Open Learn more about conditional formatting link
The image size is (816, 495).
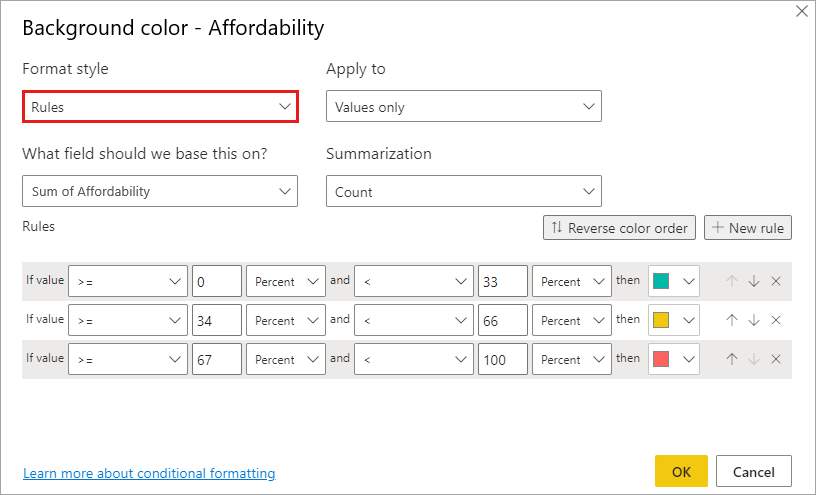pos(149,473)
